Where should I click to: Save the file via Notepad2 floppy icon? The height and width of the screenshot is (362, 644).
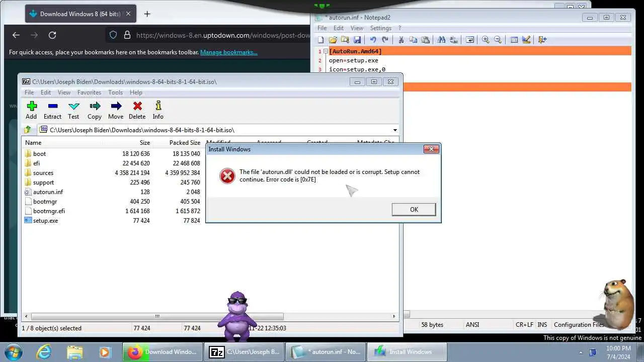(357, 40)
